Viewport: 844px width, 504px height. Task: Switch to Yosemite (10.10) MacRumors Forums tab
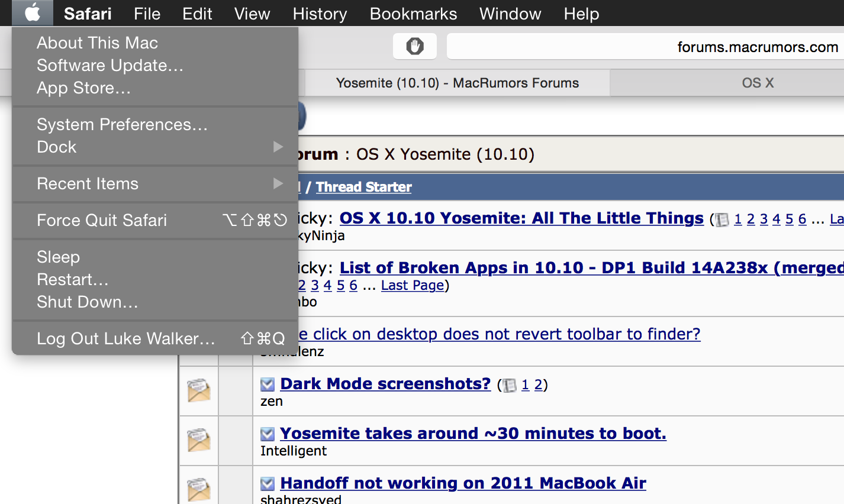[x=457, y=83]
